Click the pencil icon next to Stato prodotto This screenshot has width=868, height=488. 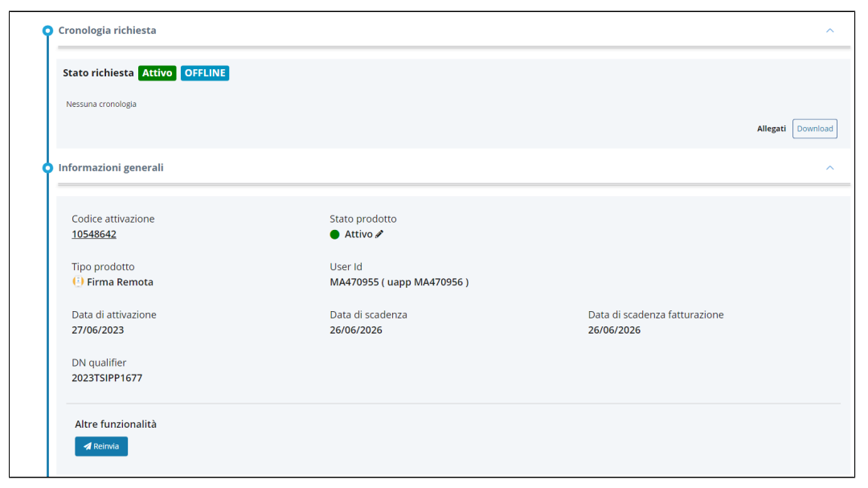[x=380, y=234]
